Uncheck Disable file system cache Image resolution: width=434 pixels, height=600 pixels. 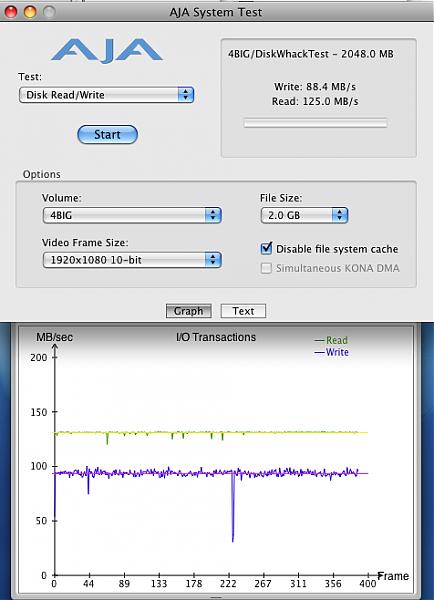point(266,249)
